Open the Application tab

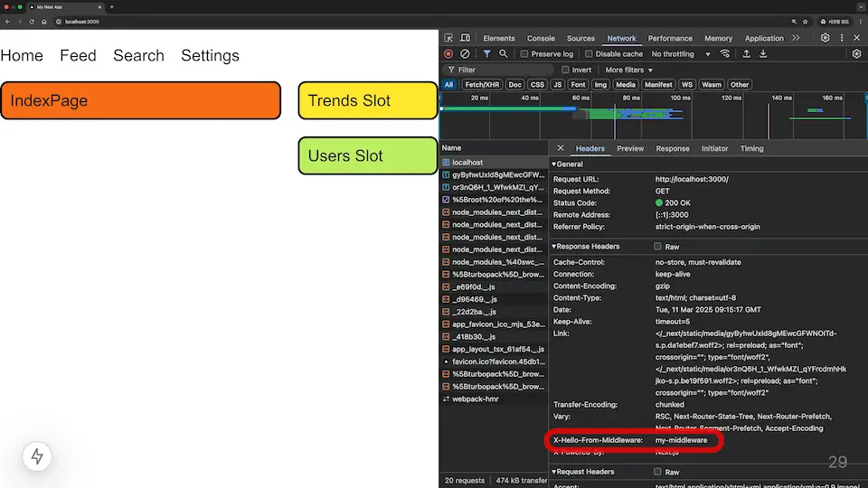pyautogui.click(x=764, y=38)
